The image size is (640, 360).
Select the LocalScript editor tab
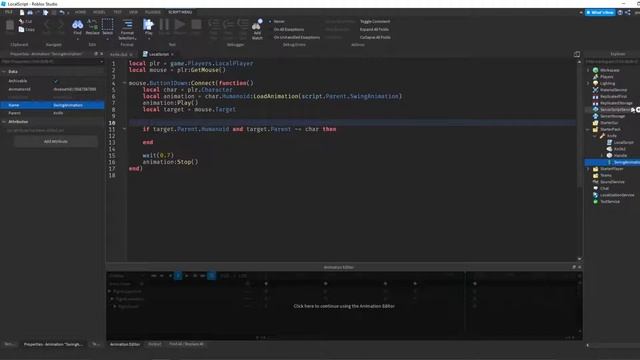(158, 54)
